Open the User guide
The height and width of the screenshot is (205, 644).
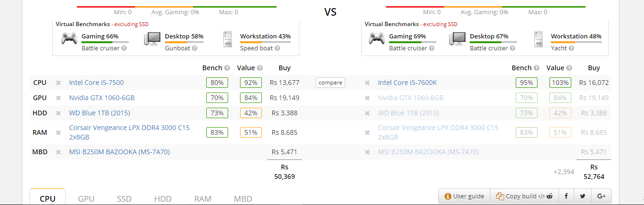(464, 196)
